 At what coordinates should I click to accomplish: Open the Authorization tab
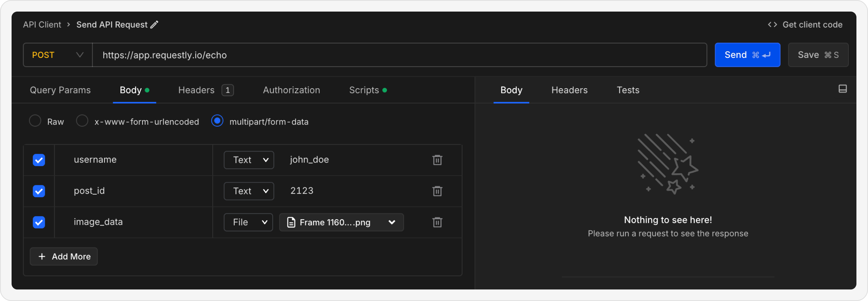pos(292,90)
